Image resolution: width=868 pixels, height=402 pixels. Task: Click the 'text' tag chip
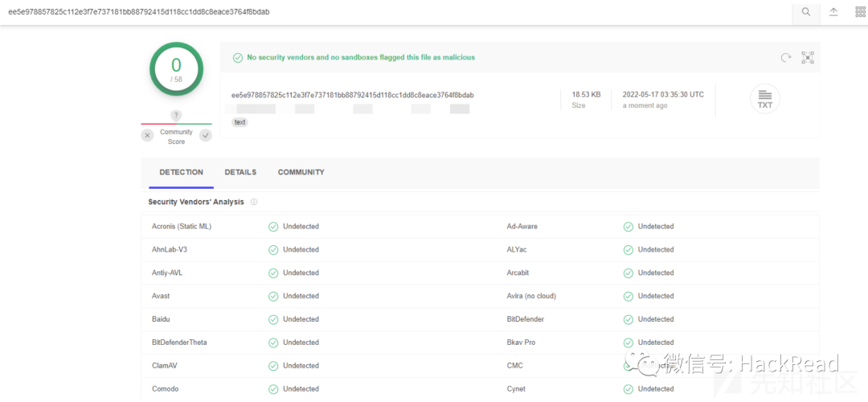pyautogui.click(x=240, y=122)
